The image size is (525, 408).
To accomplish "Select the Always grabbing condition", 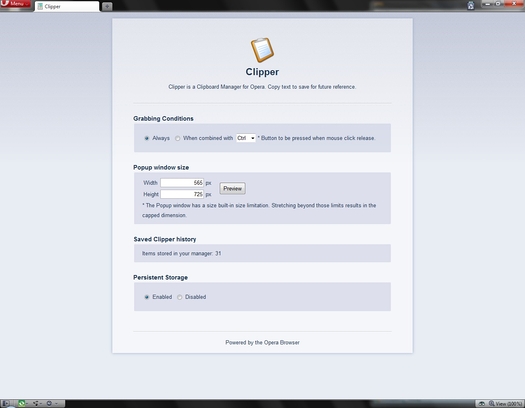I will click(x=147, y=138).
